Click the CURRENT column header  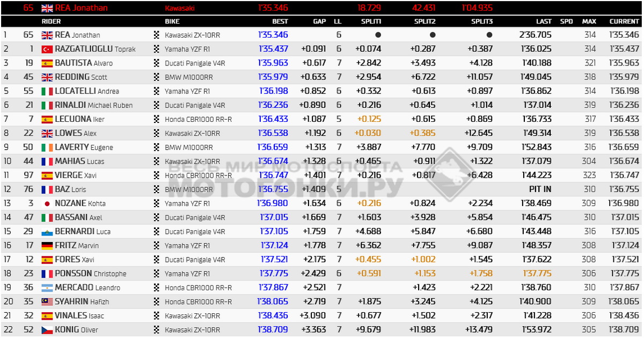(x=624, y=21)
